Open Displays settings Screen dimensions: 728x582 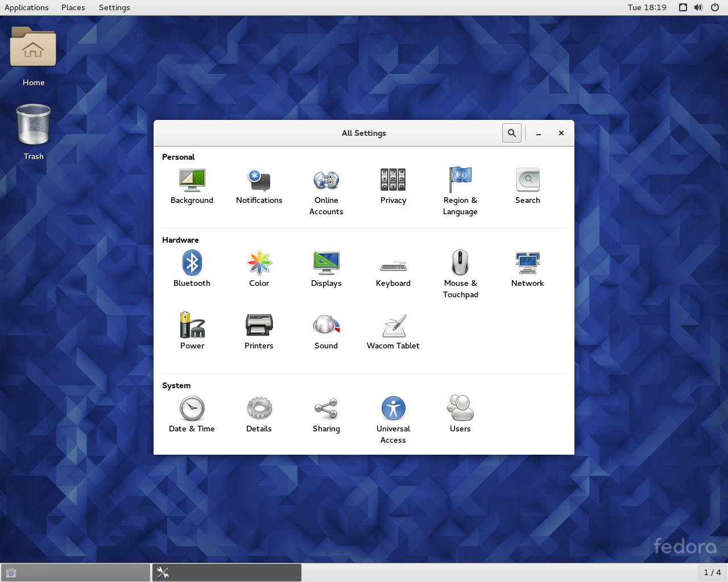326,269
